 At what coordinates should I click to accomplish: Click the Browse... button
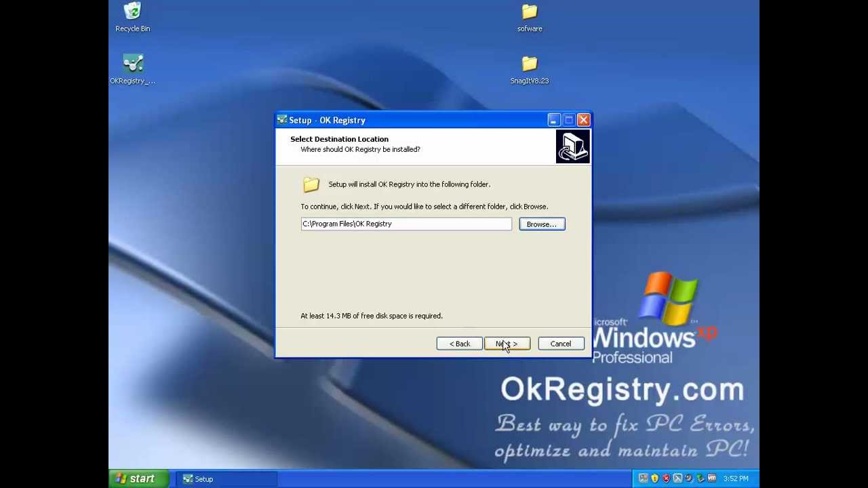point(542,224)
